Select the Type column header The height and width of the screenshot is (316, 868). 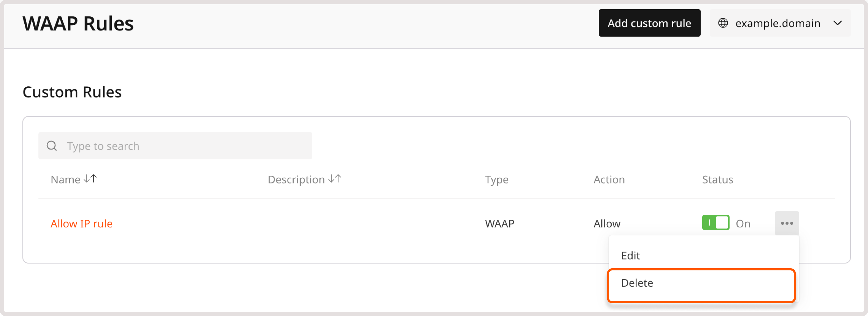pyautogui.click(x=496, y=179)
